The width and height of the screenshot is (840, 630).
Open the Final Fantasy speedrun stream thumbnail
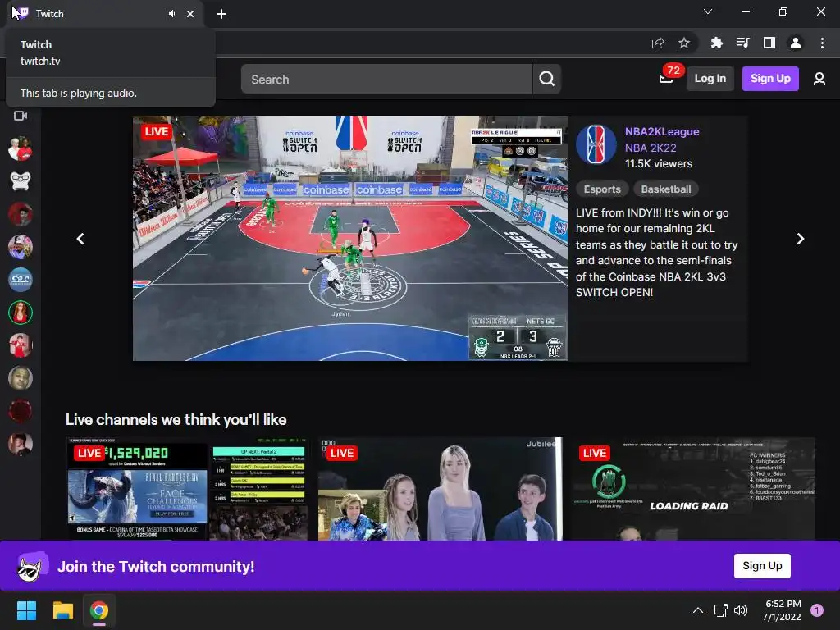(x=188, y=489)
